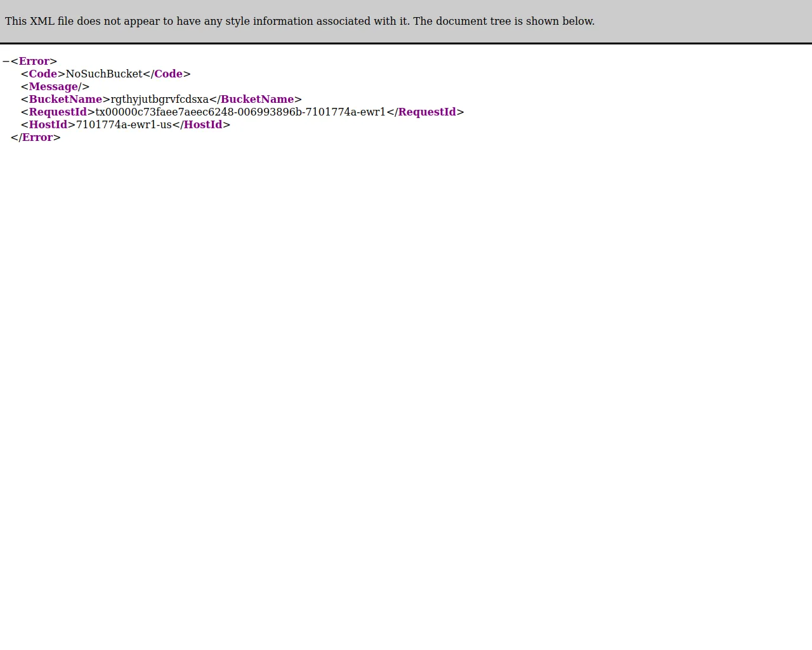The height and width of the screenshot is (650, 812).
Task: Click the Code element tag
Action: click(x=42, y=74)
